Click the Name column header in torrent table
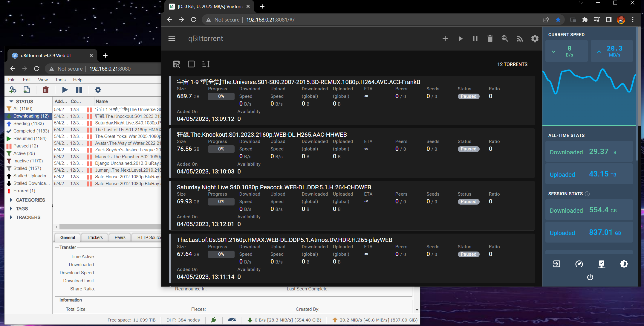The height and width of the screenshot is (326, 644). click(128, 101)
